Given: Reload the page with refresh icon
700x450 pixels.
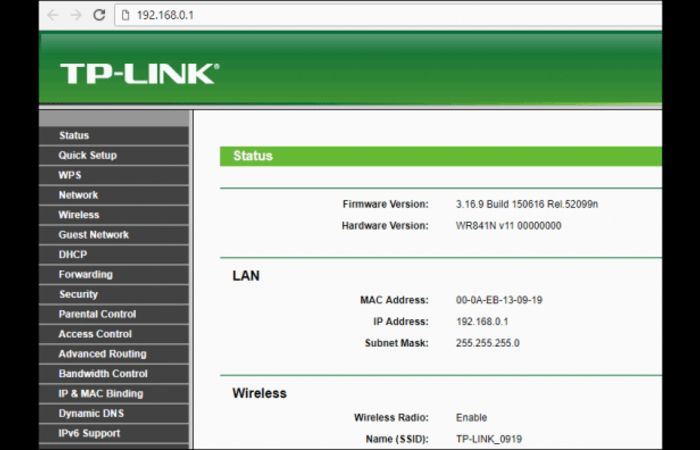Looking at the screenshot, I should [99, 15].
